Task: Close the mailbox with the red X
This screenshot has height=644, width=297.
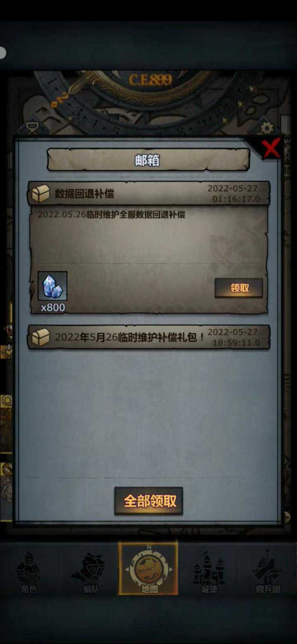Action: [271, 148]
